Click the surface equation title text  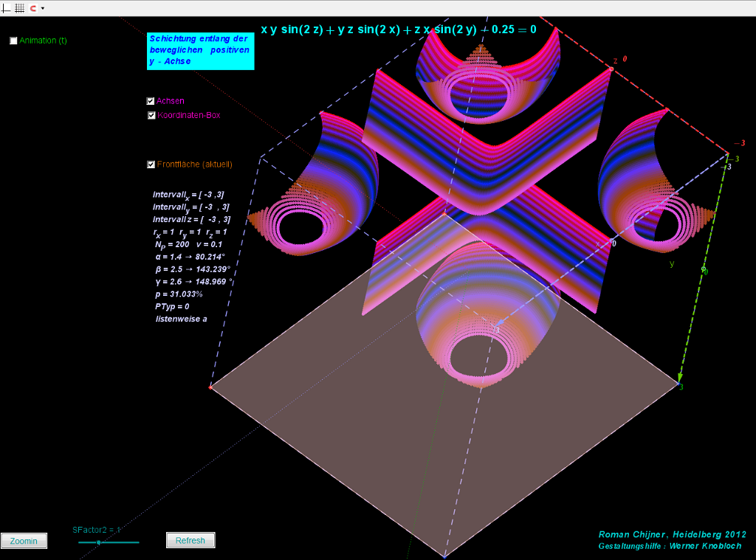398,30
